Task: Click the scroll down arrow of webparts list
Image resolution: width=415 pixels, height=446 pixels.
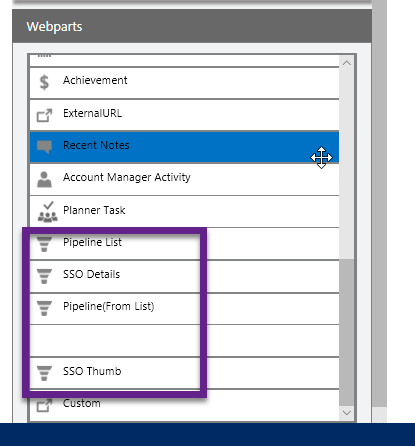Action: coord(347,413)
